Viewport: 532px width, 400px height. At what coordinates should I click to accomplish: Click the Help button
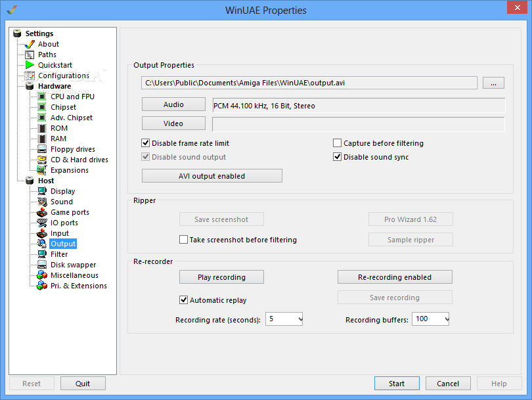pos(499,384)
